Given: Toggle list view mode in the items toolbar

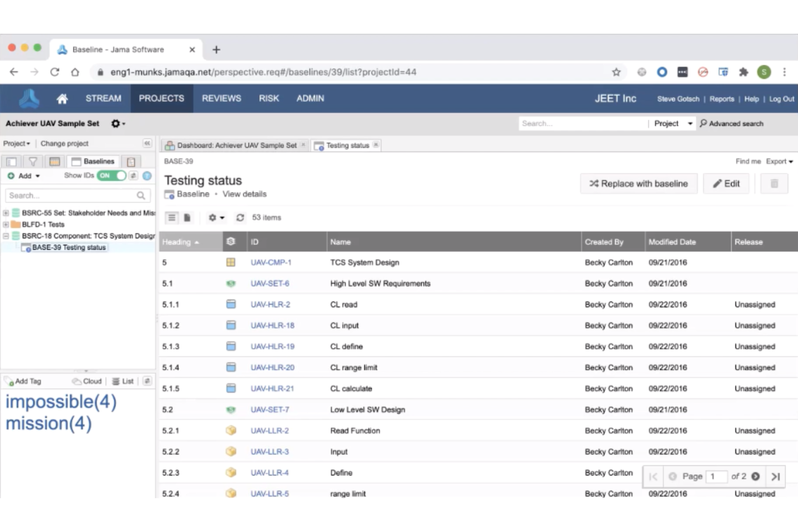Looking at the screenshot, I should (171, 217).
